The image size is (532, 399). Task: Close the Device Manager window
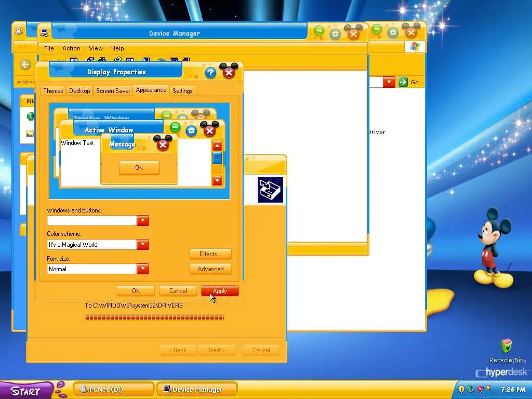point(353,33)
